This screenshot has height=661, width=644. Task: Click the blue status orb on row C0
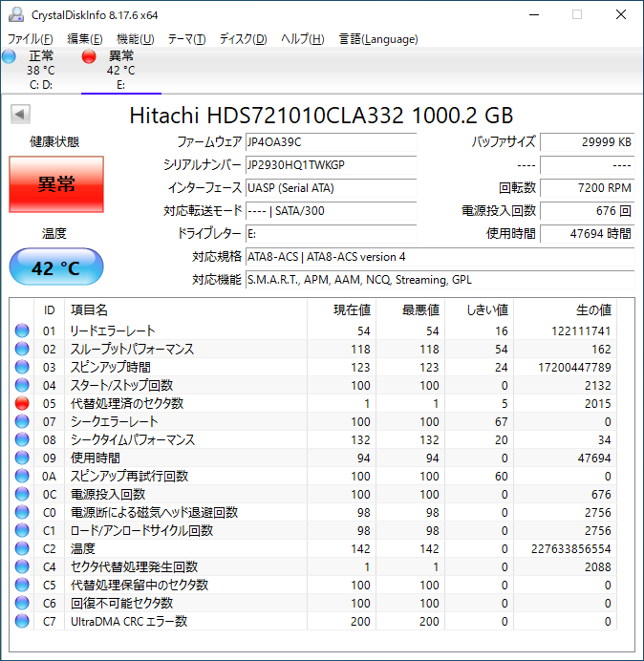pos(22,512)
